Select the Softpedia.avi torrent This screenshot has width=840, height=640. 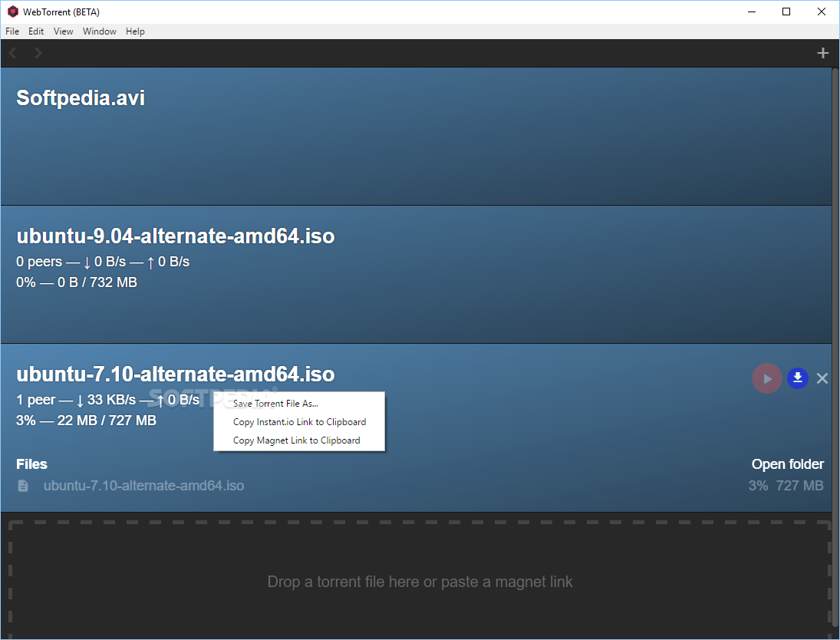[416, 136]
